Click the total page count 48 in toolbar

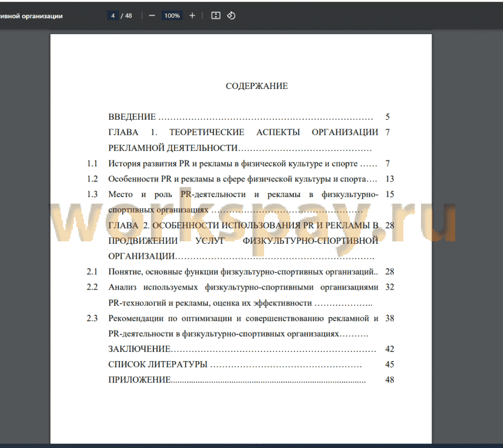(x=128, y=16)
